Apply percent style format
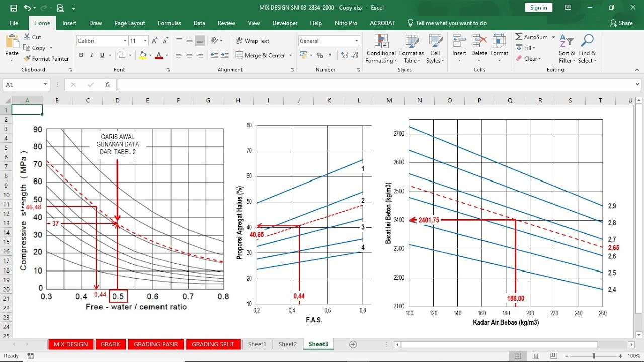 [x=319, y=55]
